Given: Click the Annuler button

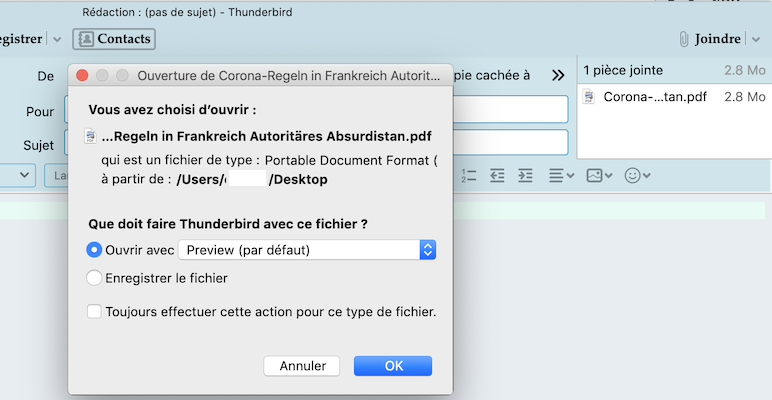Looking at the screenshot, I should pos(302,366).
